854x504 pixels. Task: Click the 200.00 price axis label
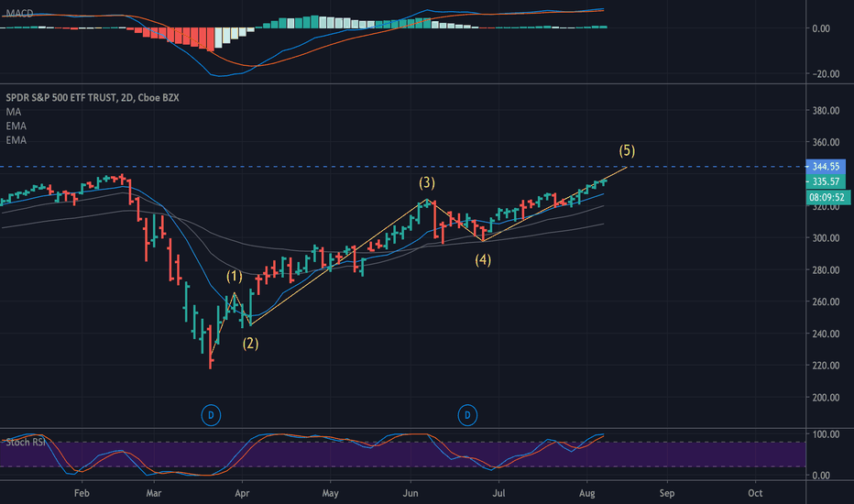tap(826, 397)
